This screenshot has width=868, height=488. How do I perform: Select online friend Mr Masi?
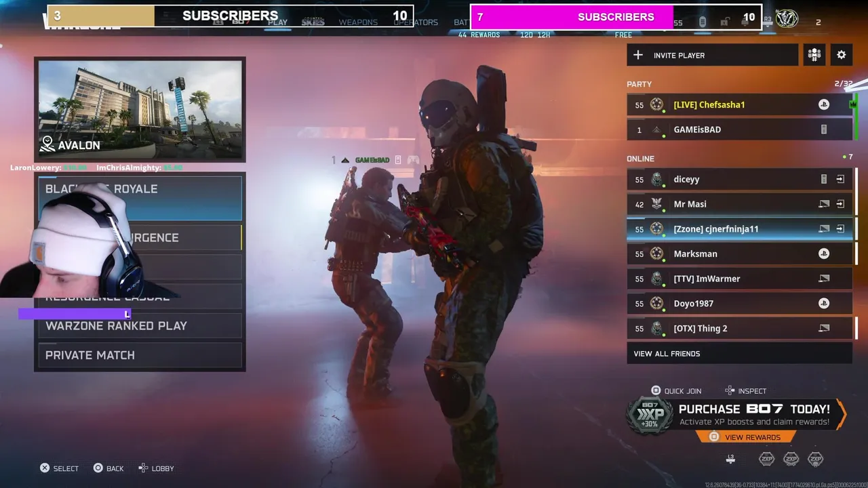point(739,204)
